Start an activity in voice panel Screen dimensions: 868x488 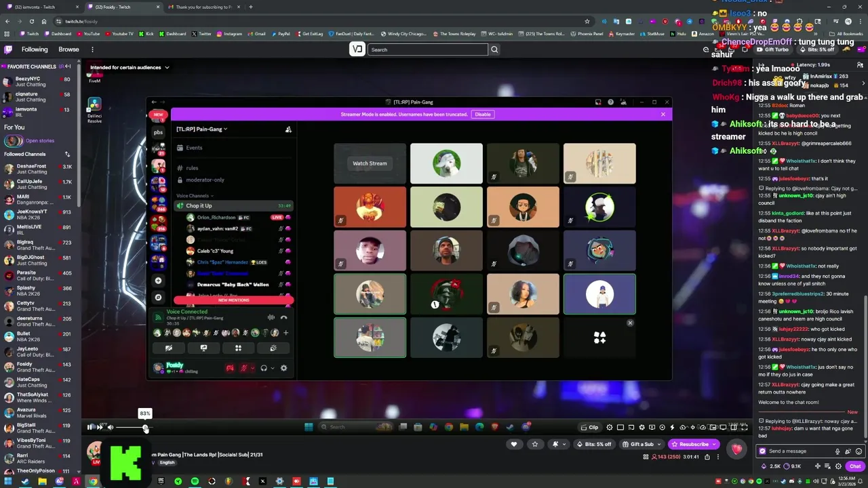(x=238, y=348)
